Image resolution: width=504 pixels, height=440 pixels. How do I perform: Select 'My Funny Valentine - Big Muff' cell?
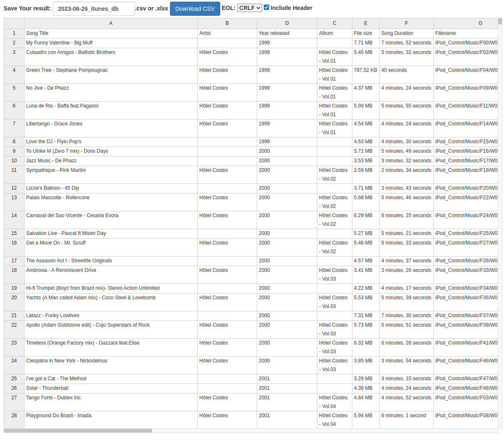tap(111, 43)
